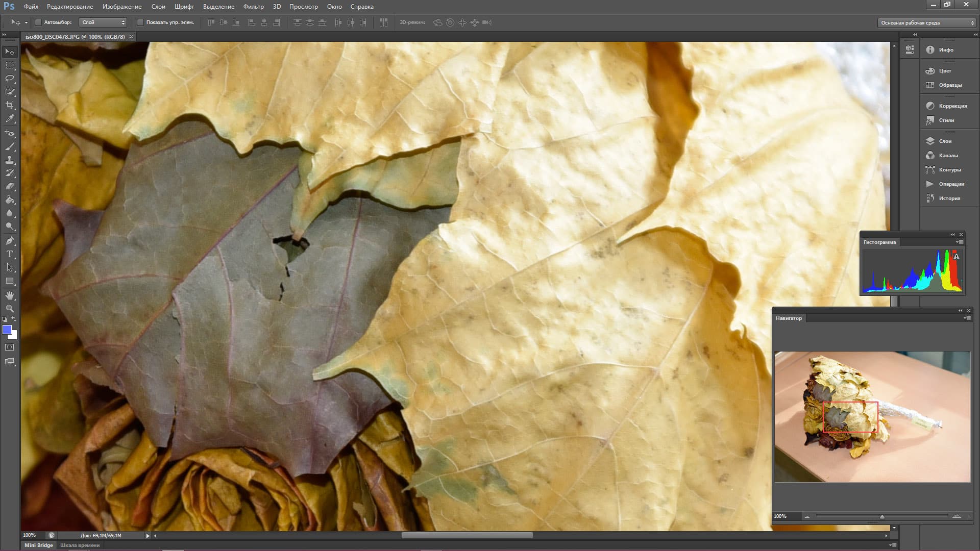Click the Navigator zoom slider handle

tap(882, 517)
